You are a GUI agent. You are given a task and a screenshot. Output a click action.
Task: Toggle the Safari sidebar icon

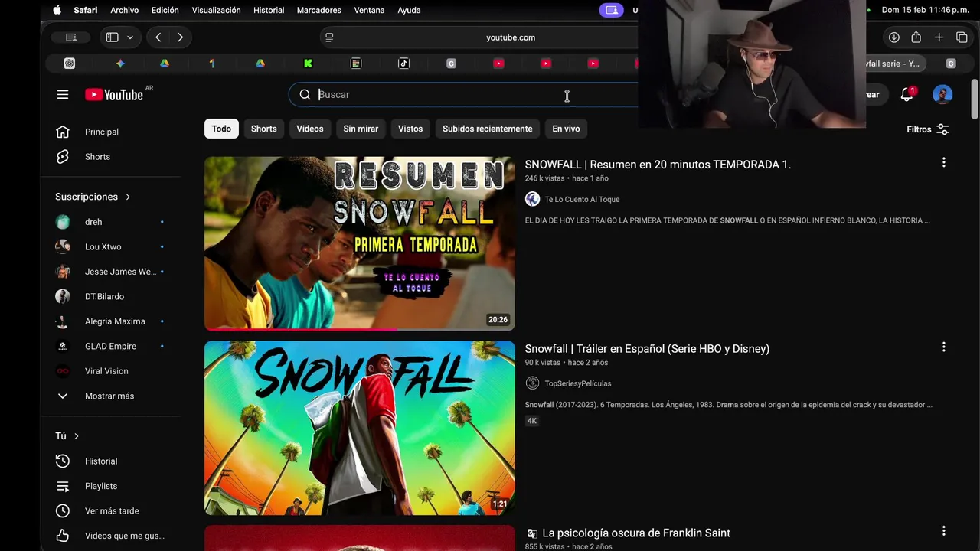[112, 37]
